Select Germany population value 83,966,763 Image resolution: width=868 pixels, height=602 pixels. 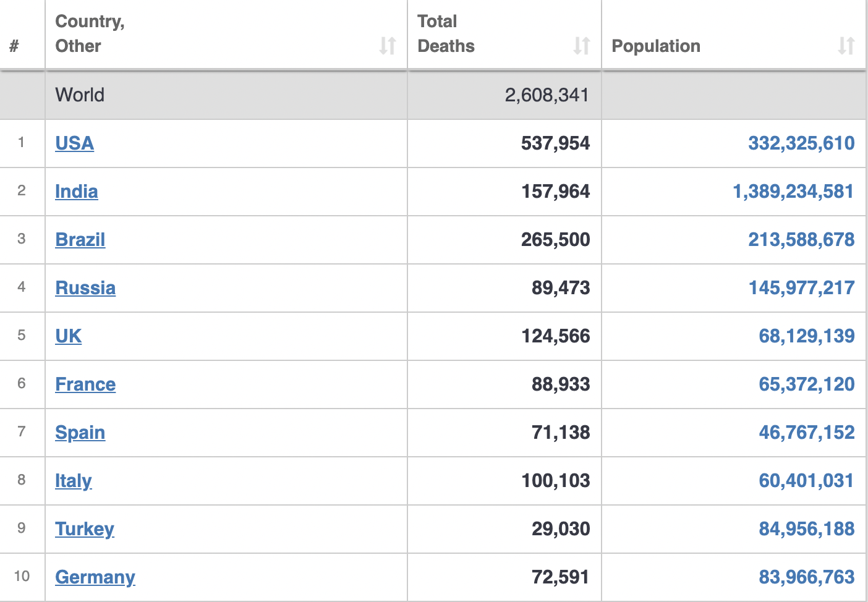(x=806, y=577)
